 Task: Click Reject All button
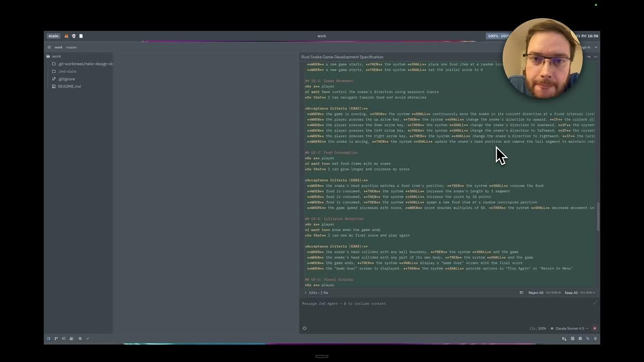(535, 293)
